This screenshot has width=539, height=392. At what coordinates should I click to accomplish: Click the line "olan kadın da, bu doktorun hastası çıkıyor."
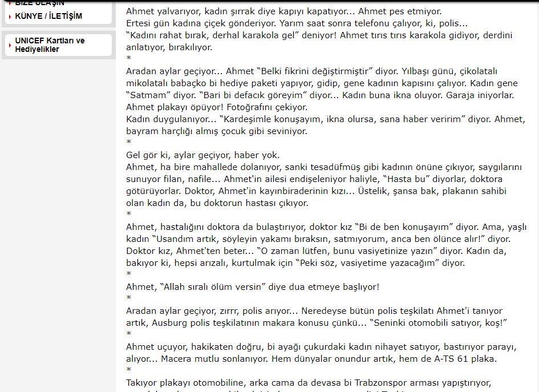(x=217, y=203)
